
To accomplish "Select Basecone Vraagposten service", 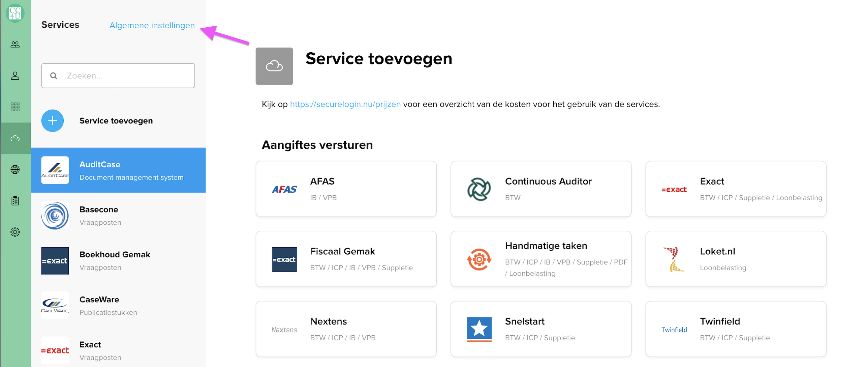I will coord(118,216).
